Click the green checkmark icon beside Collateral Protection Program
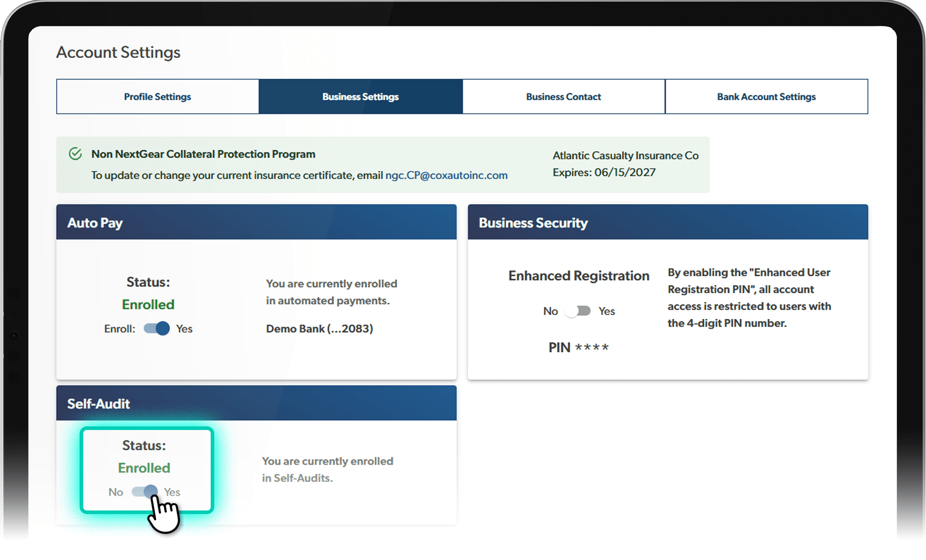The image size is (926, 560). (75, 153)
